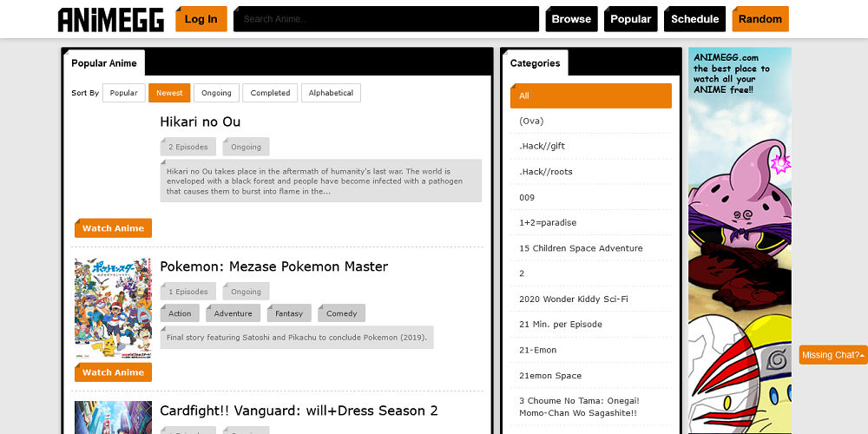Image resolution: width=868 pixels, height=434 pixels.
Task: Click Watch Anime for Hikari no Ou
Action: point(113,228)
